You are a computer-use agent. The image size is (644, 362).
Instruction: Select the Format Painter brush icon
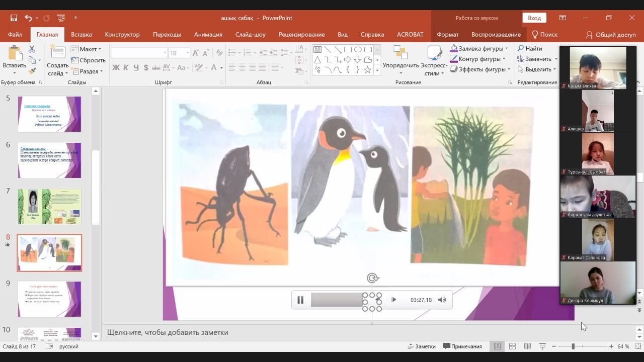click(32, 71)
